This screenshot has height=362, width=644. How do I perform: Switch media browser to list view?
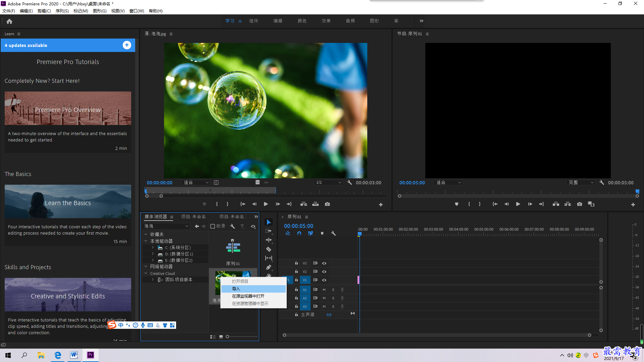(x=213, y=337)
